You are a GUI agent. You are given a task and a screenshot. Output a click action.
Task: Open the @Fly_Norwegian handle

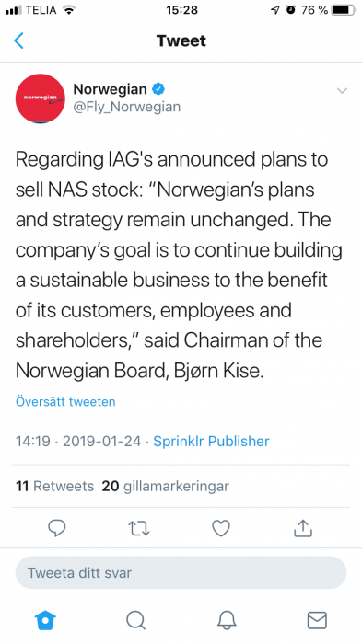(127, 107)
